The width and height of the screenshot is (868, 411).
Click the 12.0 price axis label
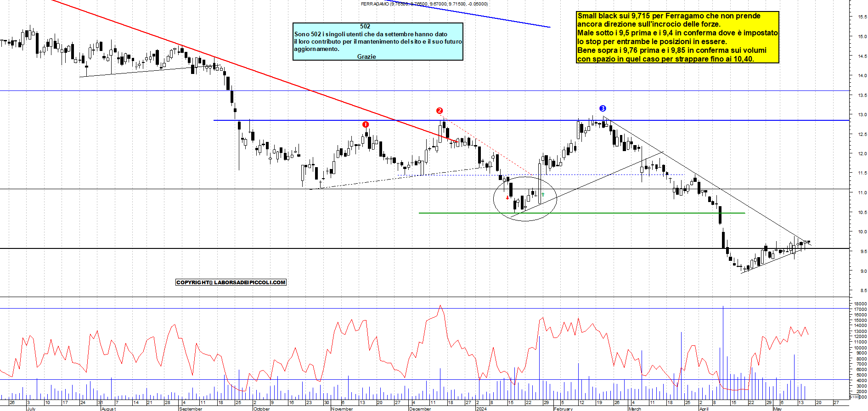coord(862,154)
